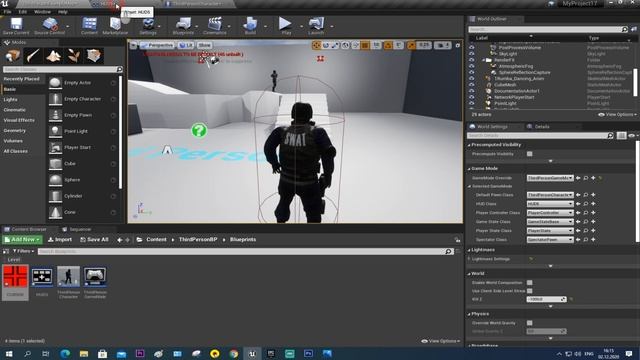Toggle grid snapping in viewport toolbar
Screen dimensions: 640x360
[x=365, y=45]
